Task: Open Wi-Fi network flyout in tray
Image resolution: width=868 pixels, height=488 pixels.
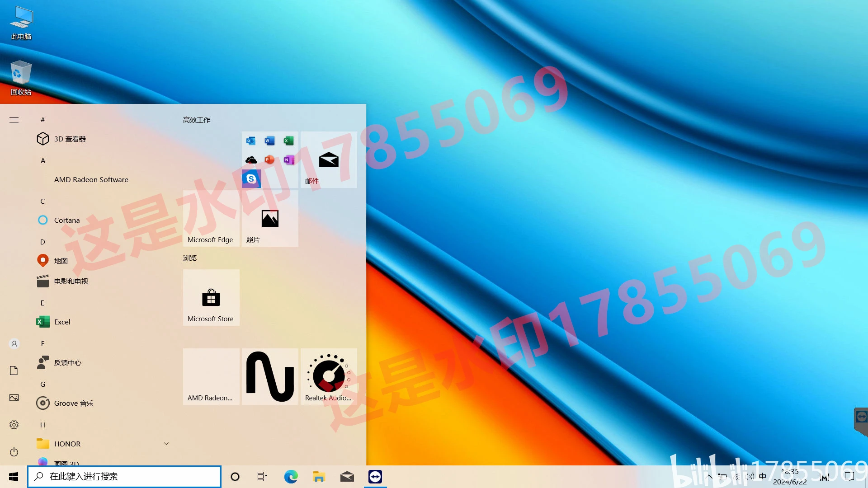Action: click(737, 477)
